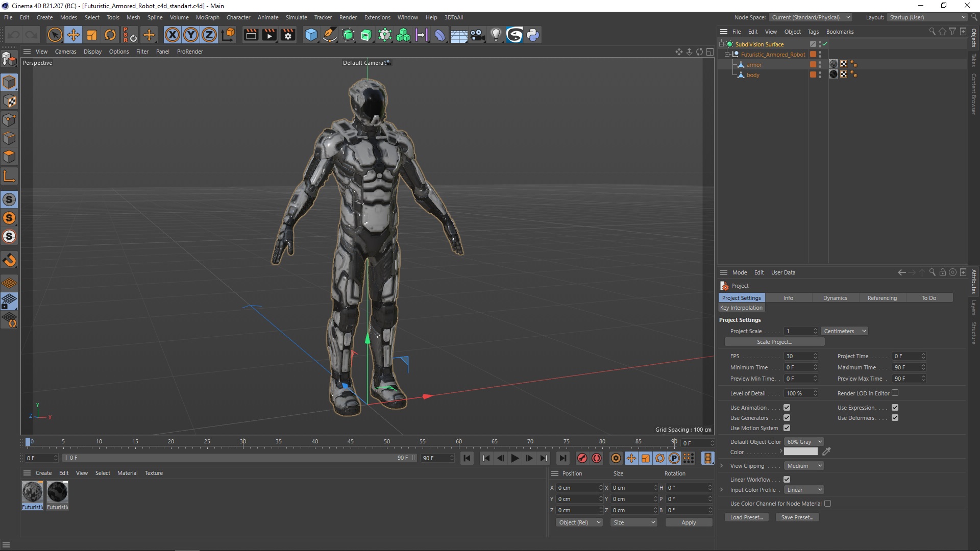Click Load Preset button
The image size is (980, 551).
(x=746, y=517)
